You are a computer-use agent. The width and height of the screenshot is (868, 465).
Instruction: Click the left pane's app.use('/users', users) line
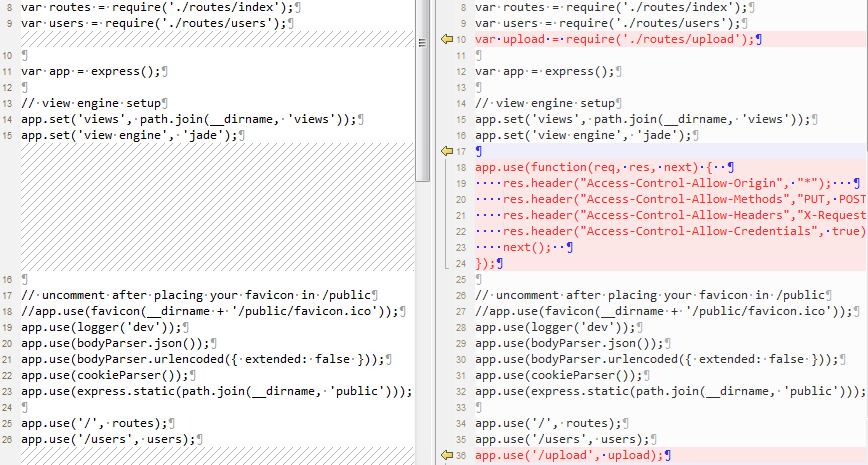click(x=108, y=438)
